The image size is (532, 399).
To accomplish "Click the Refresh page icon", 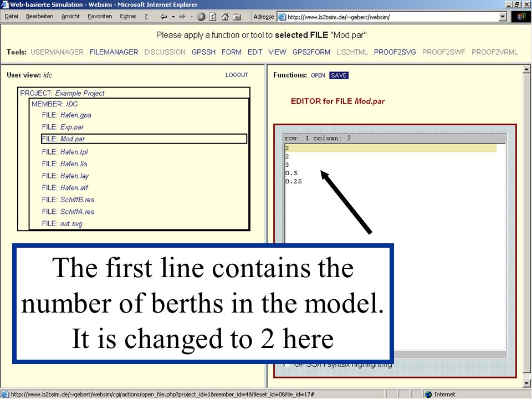I will coord(213,17).
